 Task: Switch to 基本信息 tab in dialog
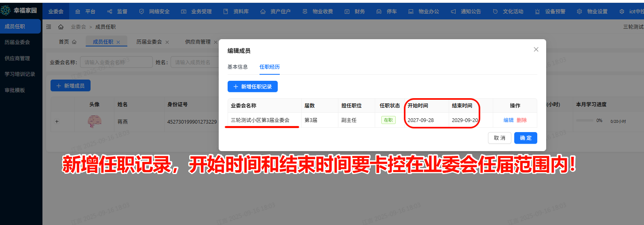pos(238,67)
